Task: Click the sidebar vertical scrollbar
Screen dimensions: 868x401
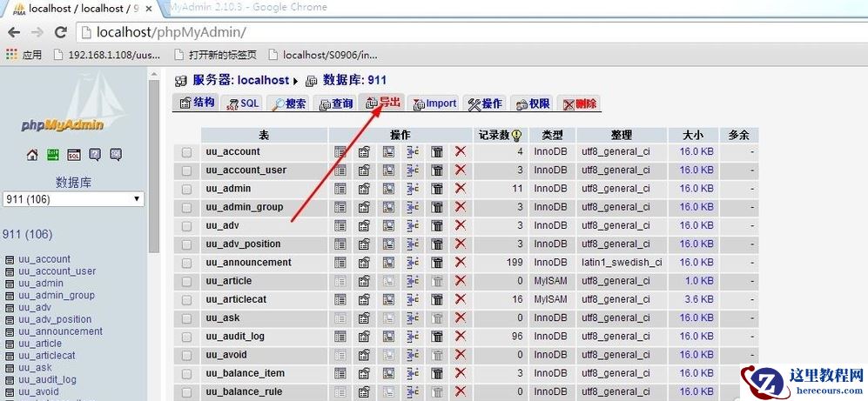Action: [154, 166]
